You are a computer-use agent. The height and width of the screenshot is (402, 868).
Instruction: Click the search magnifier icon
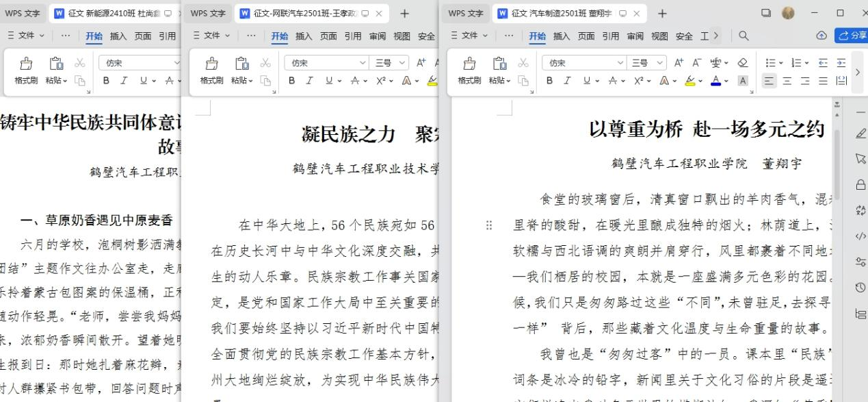coord(744,36)
